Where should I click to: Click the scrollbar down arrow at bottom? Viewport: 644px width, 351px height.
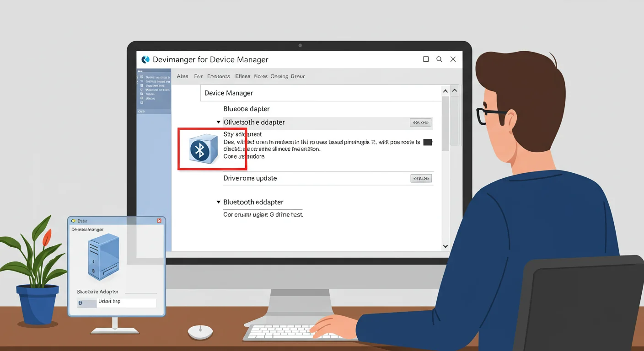[x=445, y=246]
